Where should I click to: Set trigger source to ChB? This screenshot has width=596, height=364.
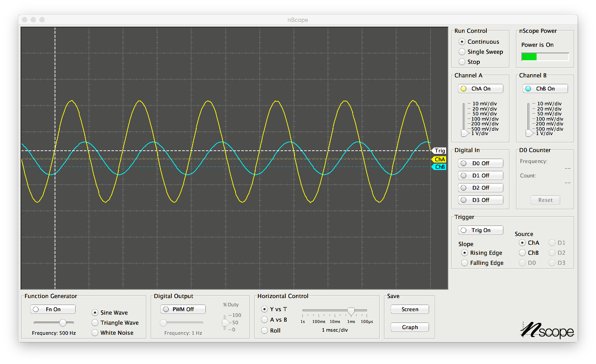pyautogui.click(x=522, y=253)
